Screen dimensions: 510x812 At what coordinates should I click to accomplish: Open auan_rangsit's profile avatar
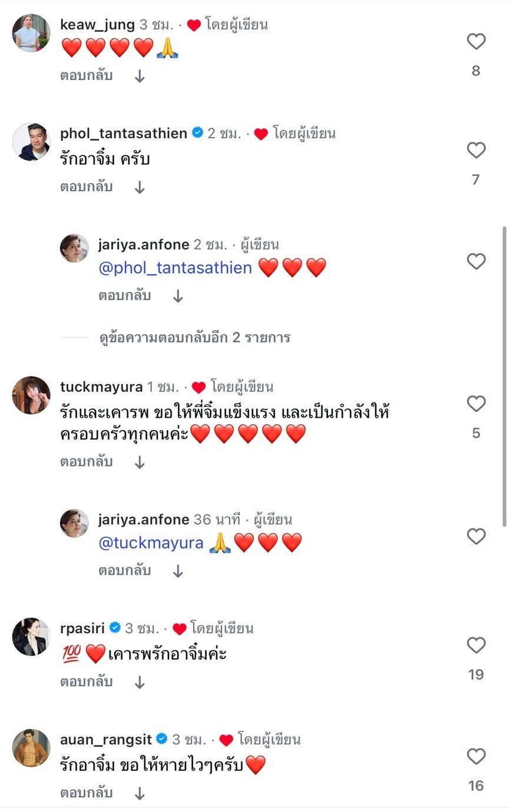pos(31,748)
